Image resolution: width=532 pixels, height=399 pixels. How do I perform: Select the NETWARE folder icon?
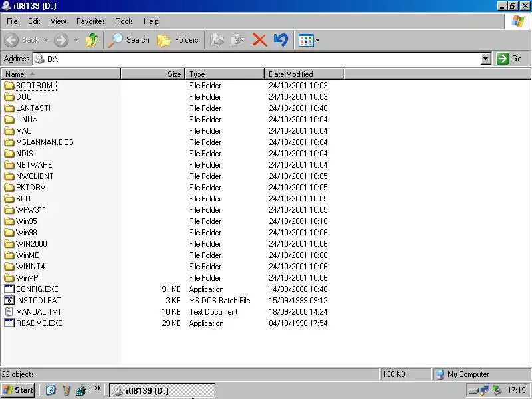tap(9, 165)
